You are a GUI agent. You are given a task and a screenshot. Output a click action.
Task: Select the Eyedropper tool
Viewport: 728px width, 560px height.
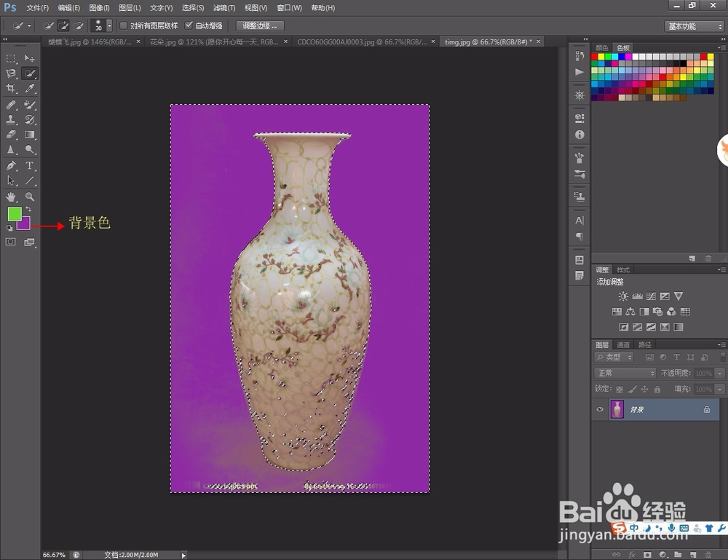[30, 88]
